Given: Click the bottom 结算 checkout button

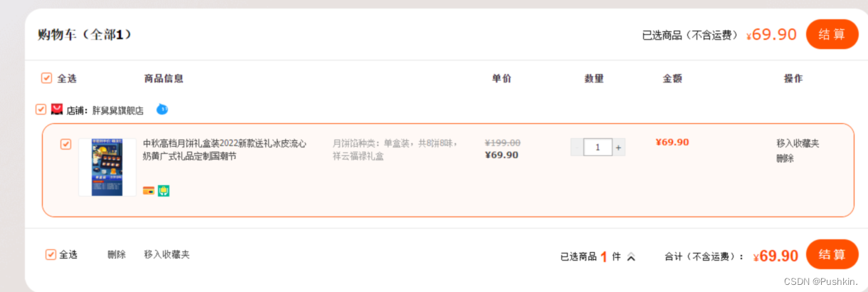Looking at the screenshot, I should [x=832, y=254].
